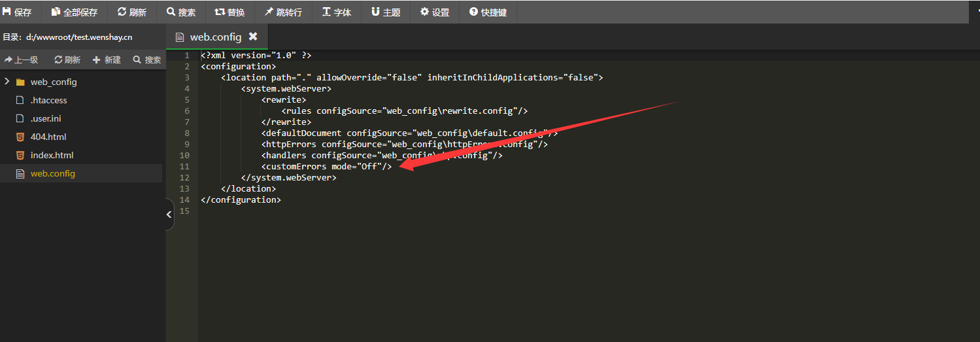This screenshot has height=342, width=980.
Task: Create new item with 新建 button
Action: 107,60
